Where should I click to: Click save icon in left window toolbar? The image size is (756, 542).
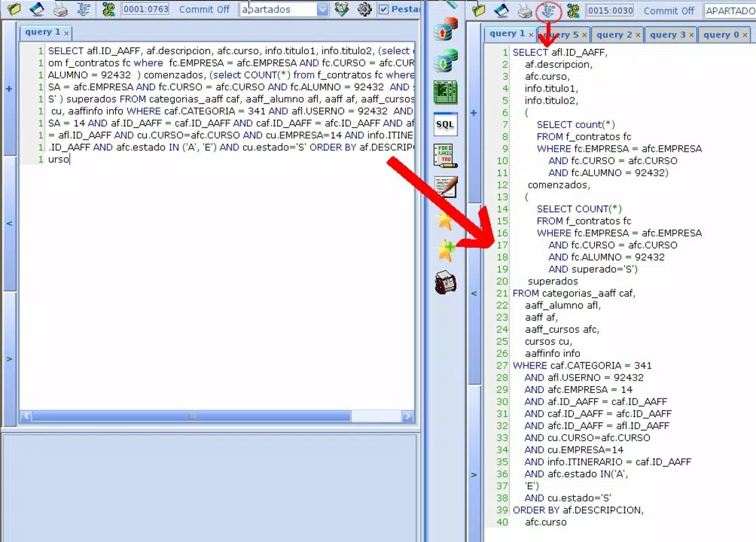37,9
